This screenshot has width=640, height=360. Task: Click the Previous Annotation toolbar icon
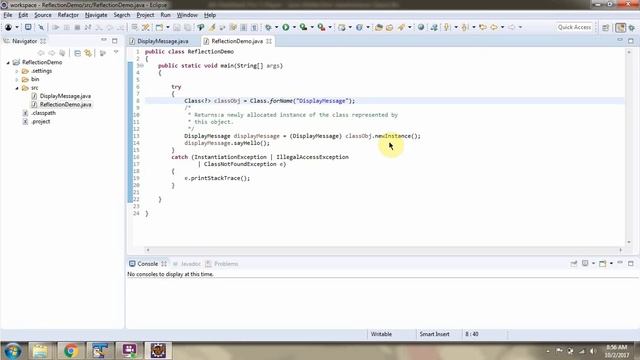(465, 27)
